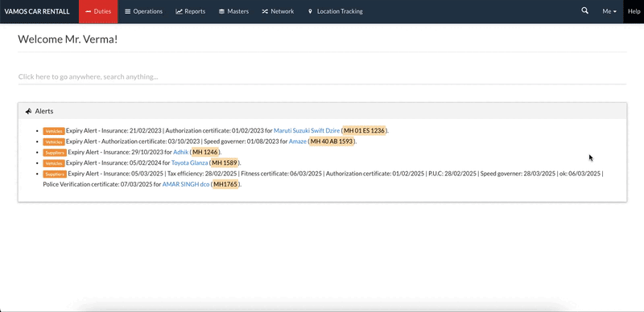Image resolution: width=644 pixels, height=312 pixels.
Task: Open the Help button
Action: pos(634,11)
